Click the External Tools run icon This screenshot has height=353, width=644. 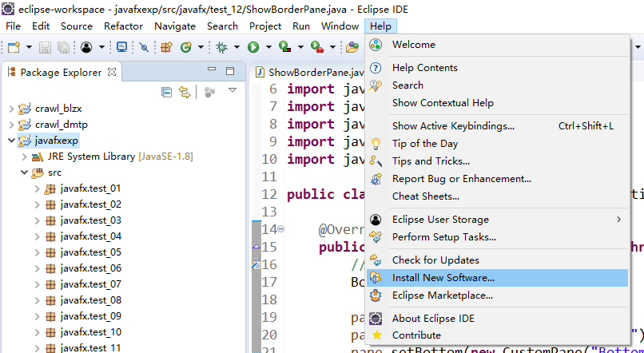(x=317, y=47)
